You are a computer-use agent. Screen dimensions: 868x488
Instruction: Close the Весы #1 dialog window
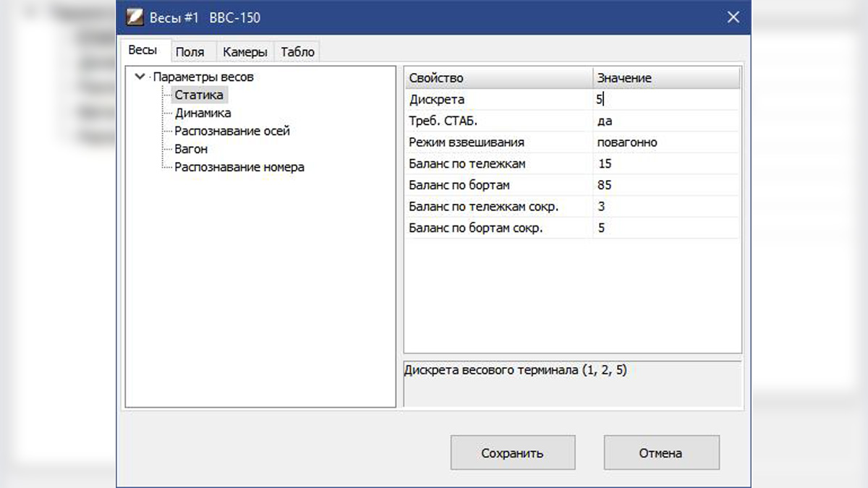tap(733, 17)
